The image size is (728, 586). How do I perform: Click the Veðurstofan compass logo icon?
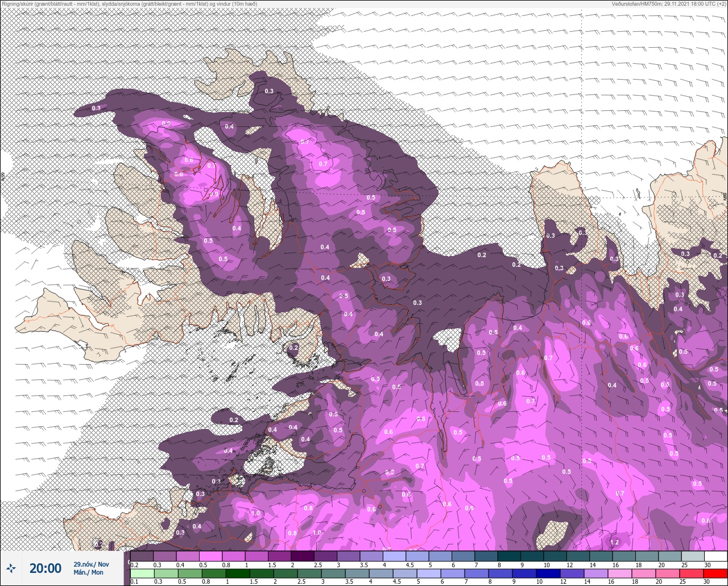(11, 568)
